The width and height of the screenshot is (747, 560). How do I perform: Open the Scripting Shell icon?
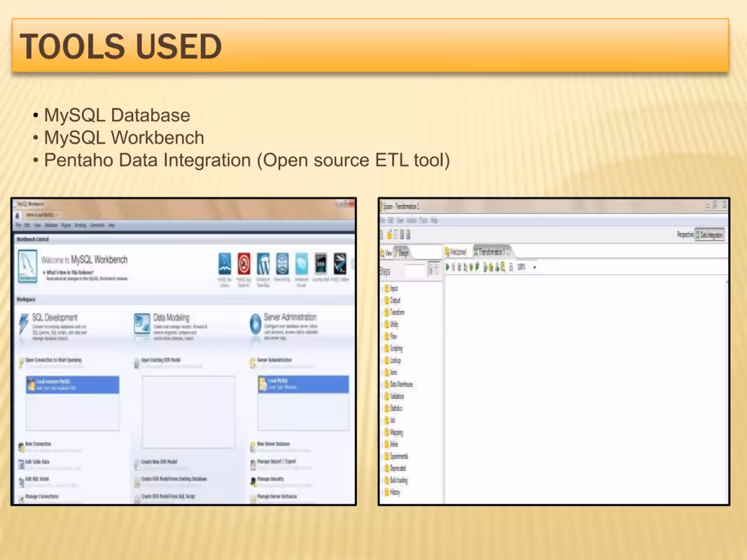click(x=320, y=264)
